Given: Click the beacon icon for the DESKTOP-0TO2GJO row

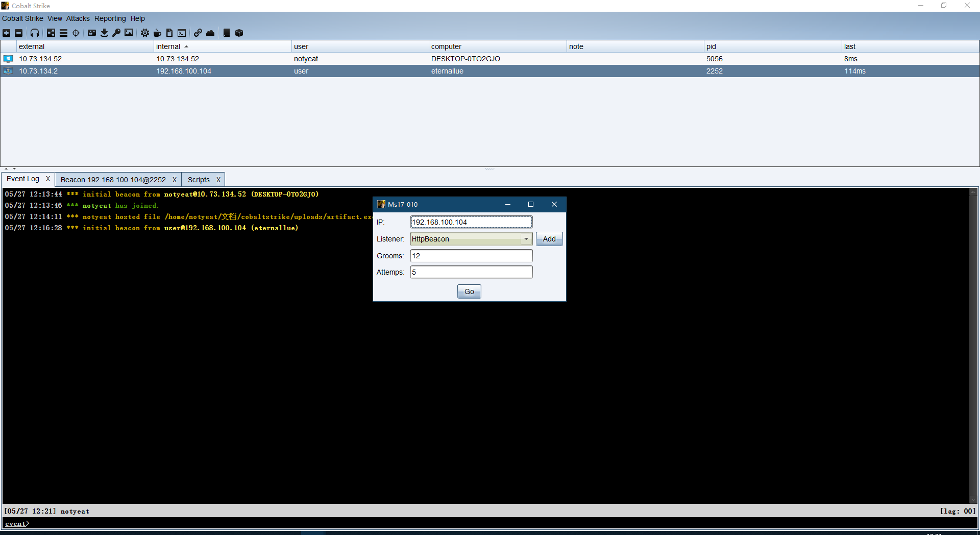Looking at the screenshot, I should tap(8, 59).
